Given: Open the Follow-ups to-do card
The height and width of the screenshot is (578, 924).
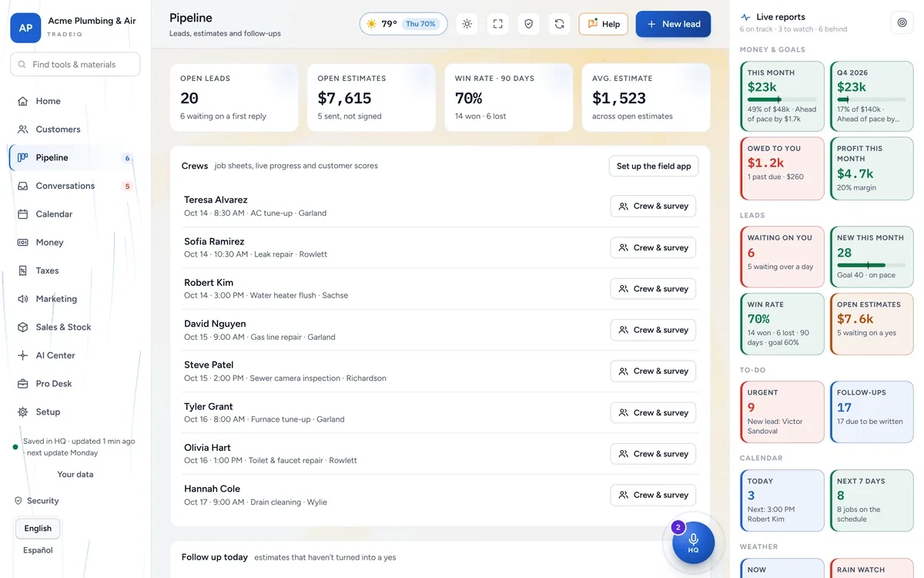Looking at the screenshot, I should click(872, 412).
